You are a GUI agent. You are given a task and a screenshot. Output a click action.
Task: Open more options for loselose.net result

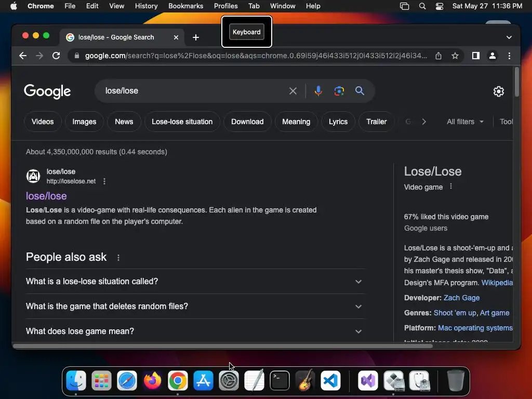(104, 181)
